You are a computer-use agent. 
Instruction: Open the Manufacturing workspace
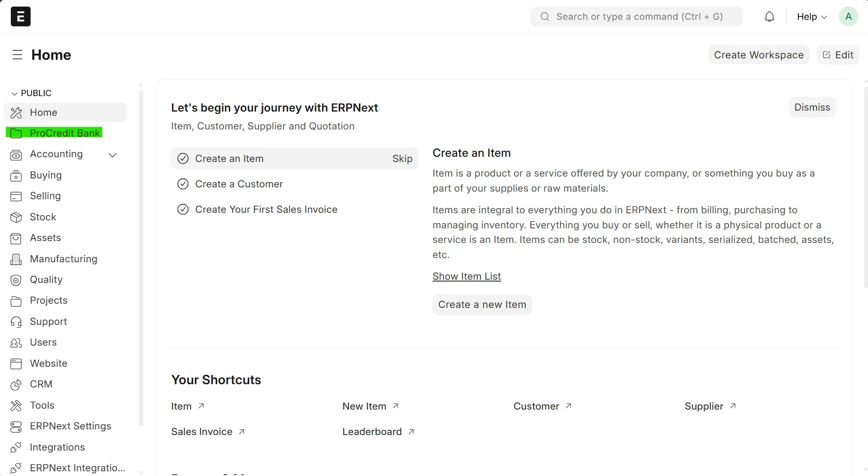(x=65, y=259)
